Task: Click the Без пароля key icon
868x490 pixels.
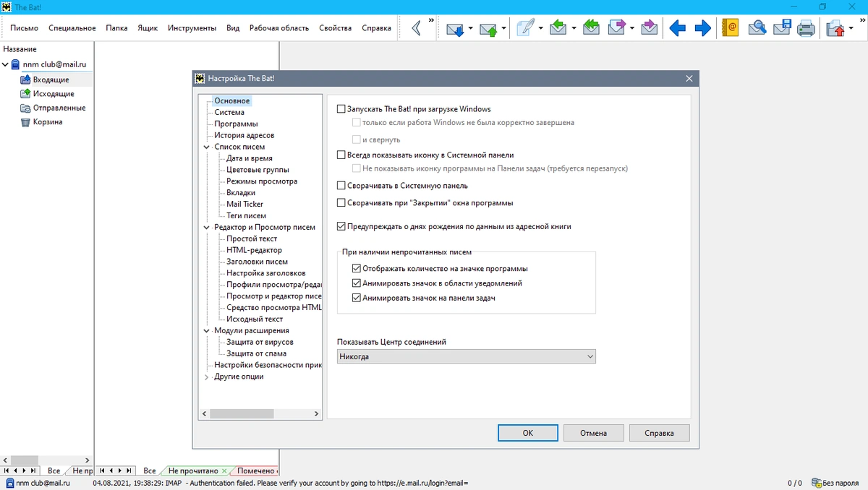Action: coord(817,483)
